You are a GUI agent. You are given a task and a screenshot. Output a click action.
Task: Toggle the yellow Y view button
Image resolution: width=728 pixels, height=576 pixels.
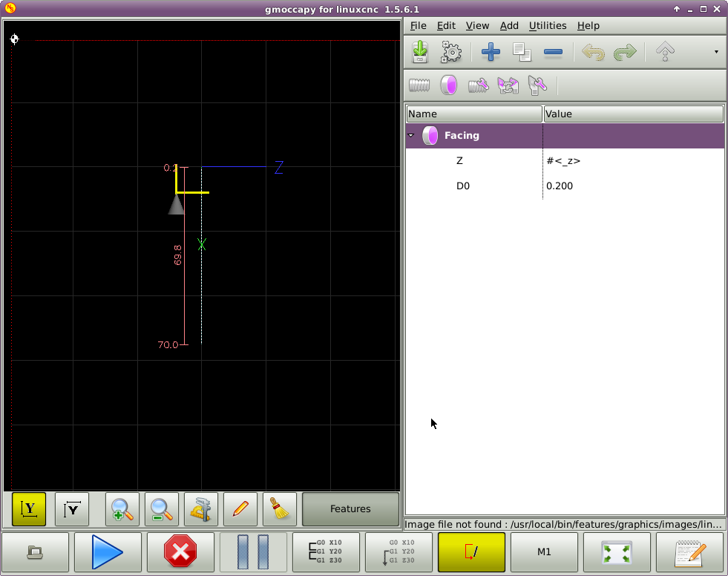point(29,509)
